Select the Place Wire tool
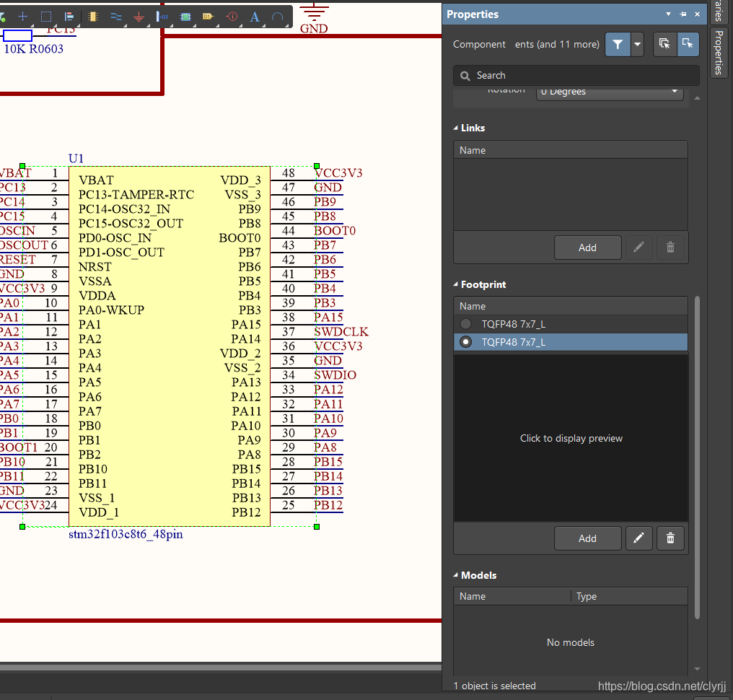Image resolution: width=733 pixels, height=700 pixels. pos(116,16)
